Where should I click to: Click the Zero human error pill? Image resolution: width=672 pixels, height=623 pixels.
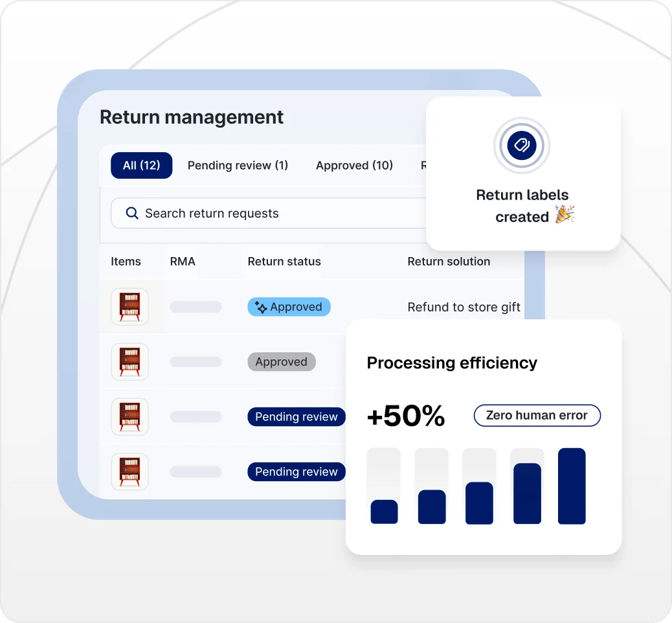[537, 415]
